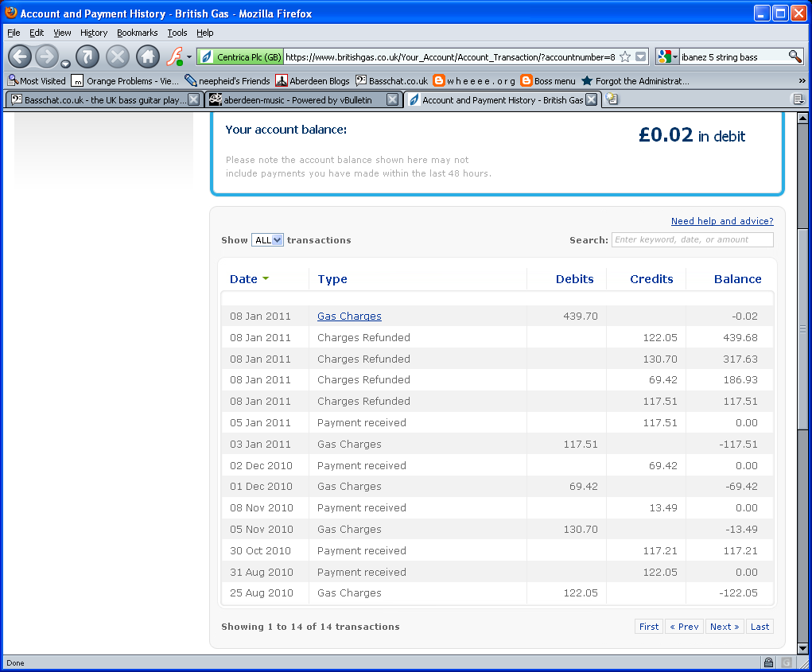Viewport: 812px width, 672px height.
Task: Open the location bar history dropdown
Action: 640,57
